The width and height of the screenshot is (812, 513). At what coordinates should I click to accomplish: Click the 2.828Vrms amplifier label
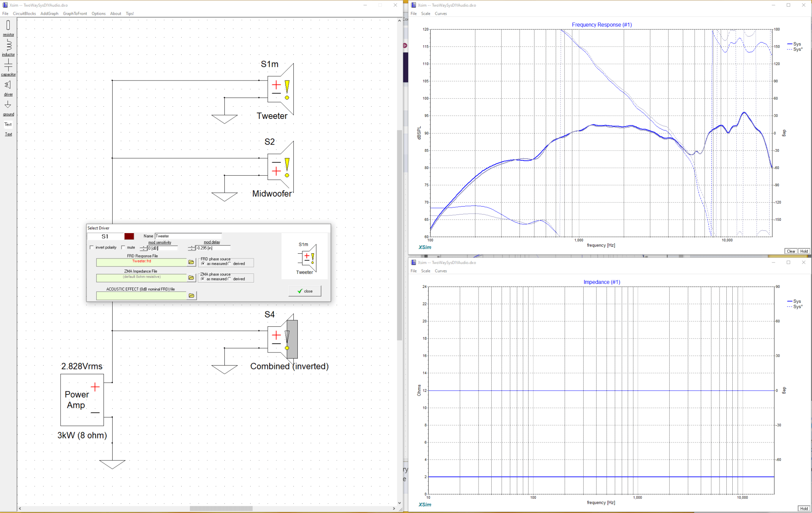click(x=82, y=366)
